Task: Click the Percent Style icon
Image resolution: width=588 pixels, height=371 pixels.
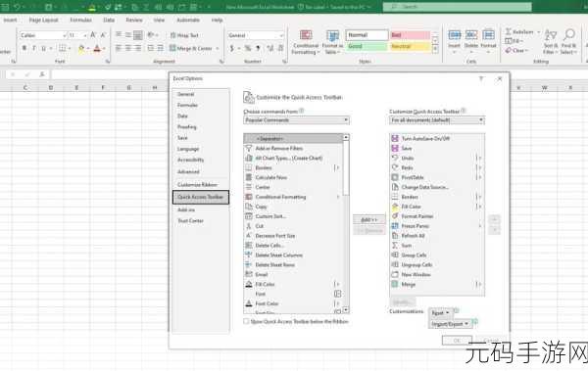Action: (x=248, y=48)
